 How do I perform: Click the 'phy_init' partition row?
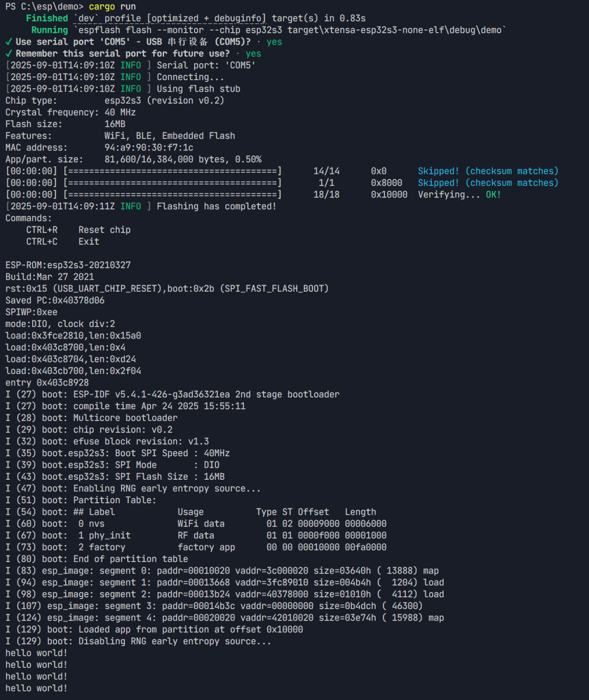[x=196, y=536]
